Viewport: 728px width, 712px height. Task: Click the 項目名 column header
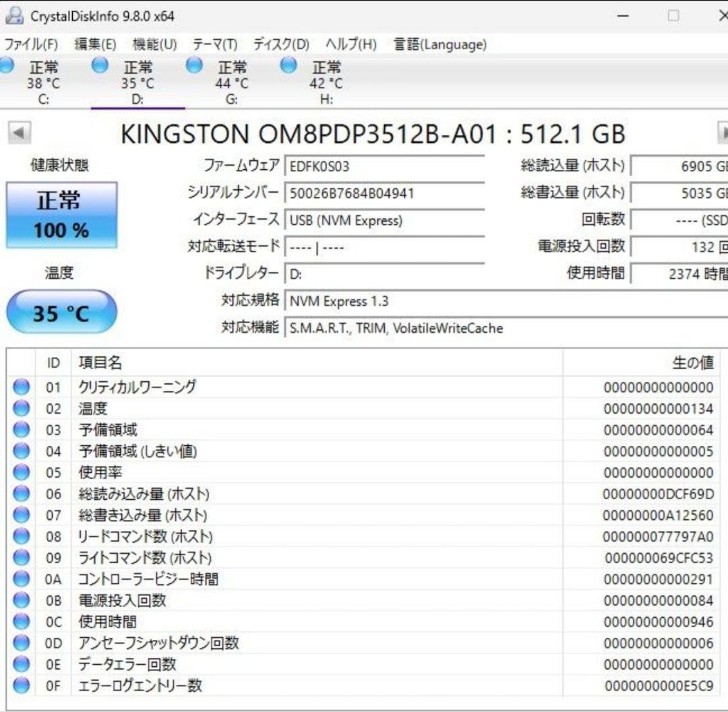click(x=317, y=362)
